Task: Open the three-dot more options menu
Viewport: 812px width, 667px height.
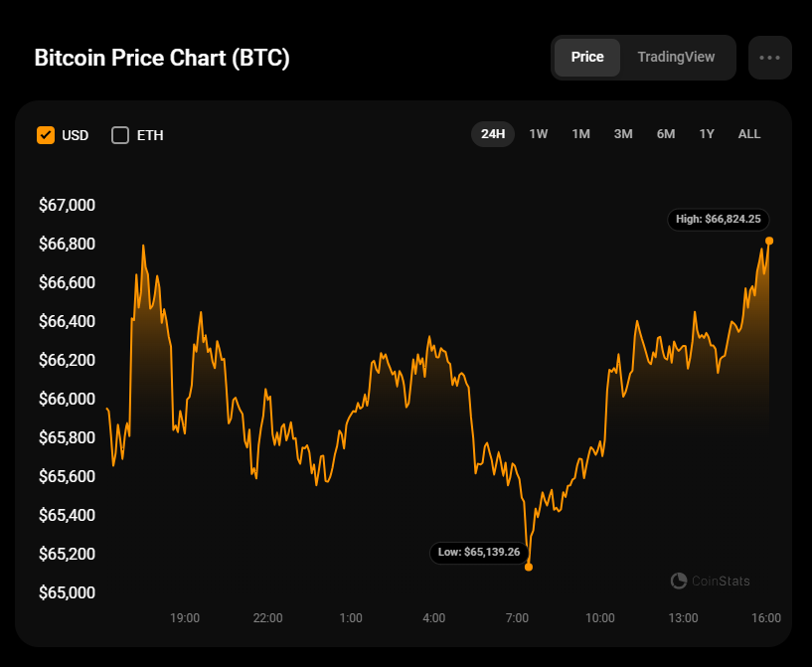Action: coord(769,58)
